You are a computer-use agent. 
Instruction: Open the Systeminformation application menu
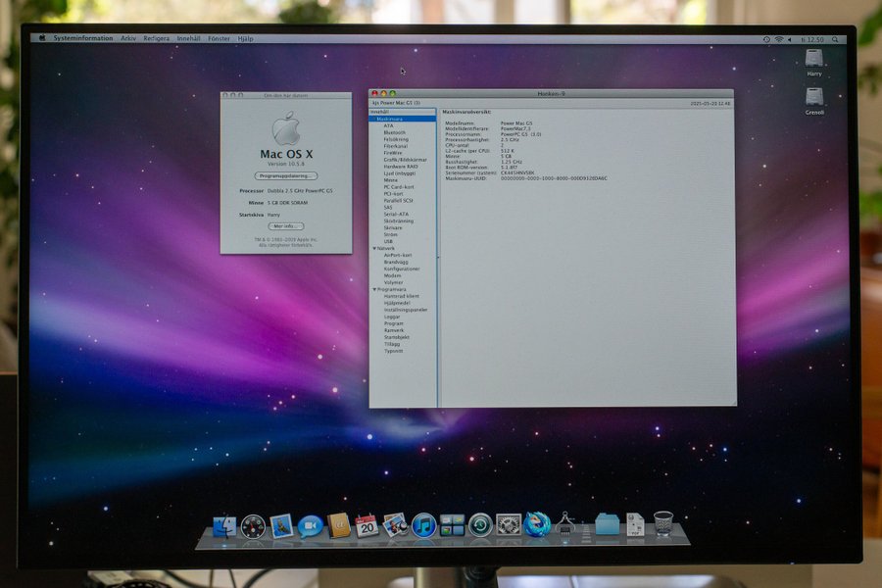click(83, 38)
